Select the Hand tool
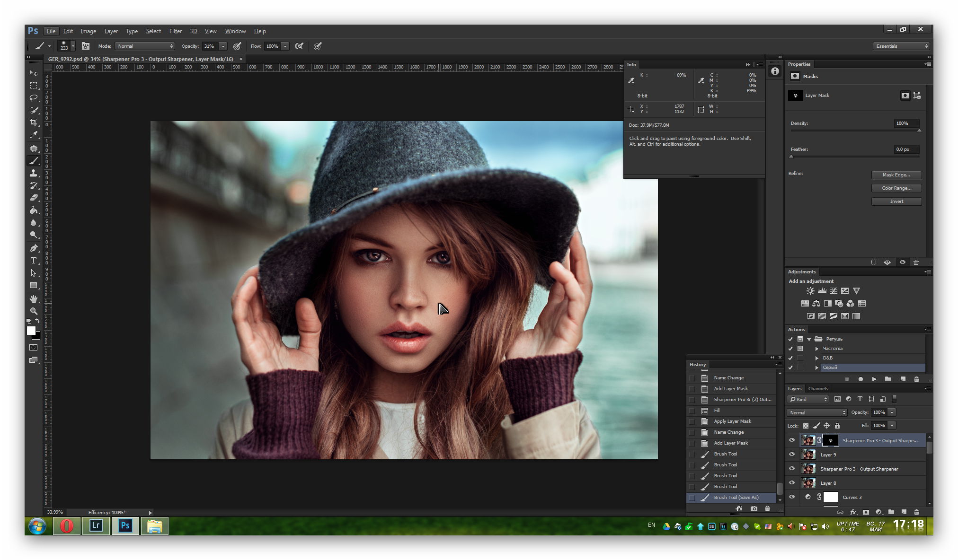Screen dimensions: 958x560 click(34, 299)
